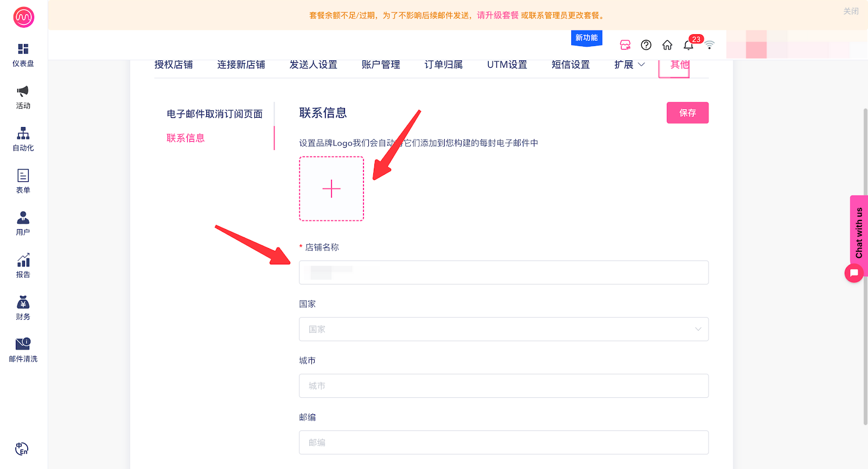The width and height of the screenshot is (868, 469).
Task: Click the plus box to upload logo
Action: point(331,189)
